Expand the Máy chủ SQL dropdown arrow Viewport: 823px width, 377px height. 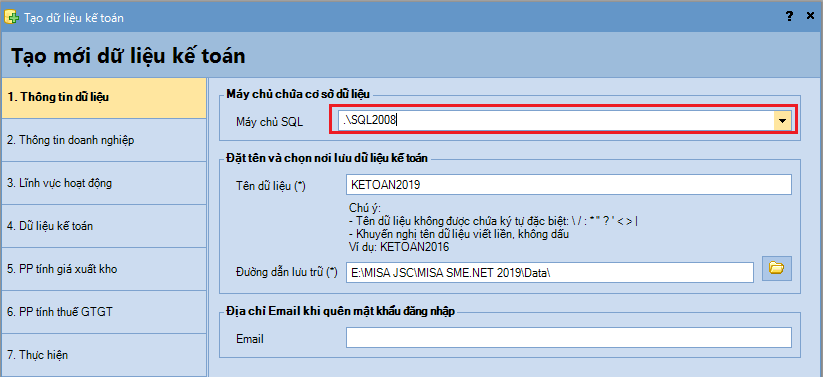[782, 121]
